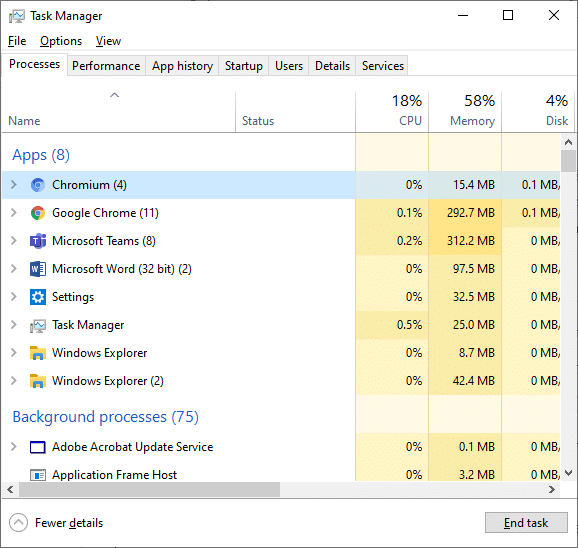The image size is (578, 548).
Task: Click the 0.5% CPU cell
Action: point(392,325)
